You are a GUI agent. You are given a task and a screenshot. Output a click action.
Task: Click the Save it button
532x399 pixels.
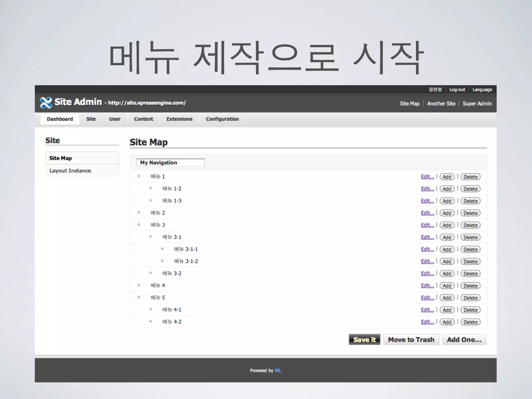coord(364,340)
